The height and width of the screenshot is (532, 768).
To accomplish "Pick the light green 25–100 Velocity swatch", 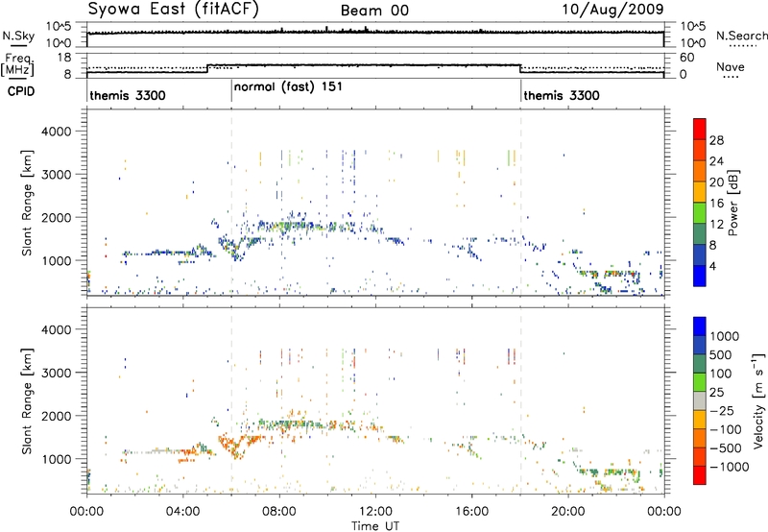I will (x=700, y=382).
